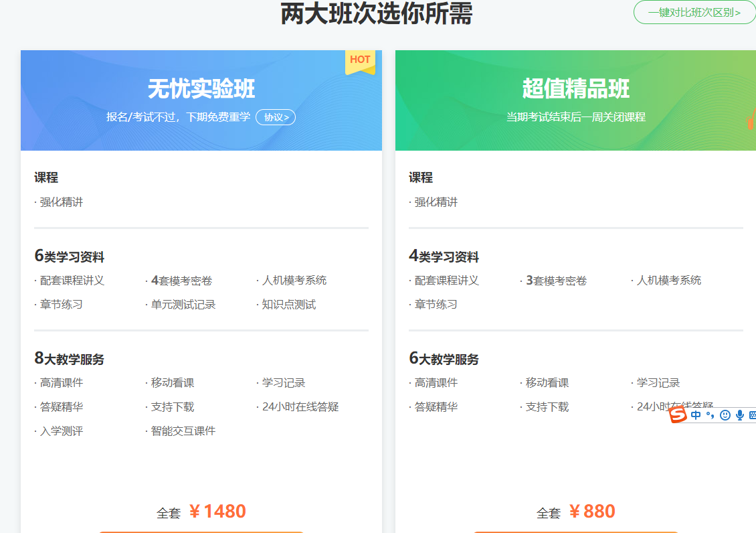Viewport: 756px width, 533px height.
Task: Open the emoji panel on IME bar
Action: 725,415
